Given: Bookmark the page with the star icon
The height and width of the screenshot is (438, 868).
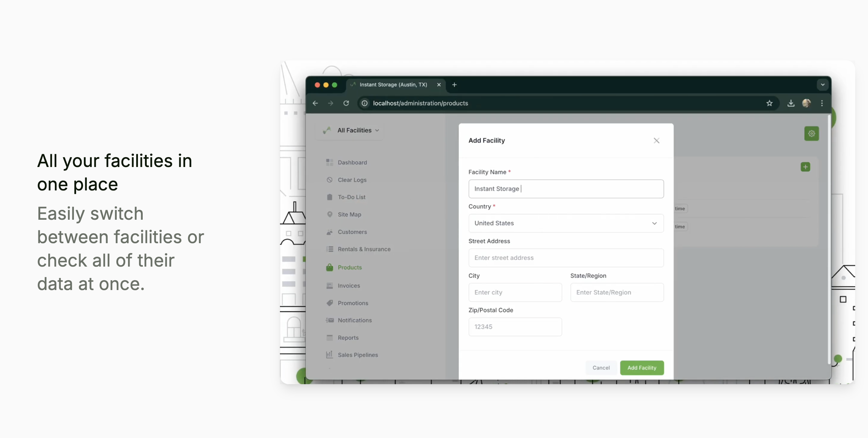Looking at the screenshot, I should 769,103.
